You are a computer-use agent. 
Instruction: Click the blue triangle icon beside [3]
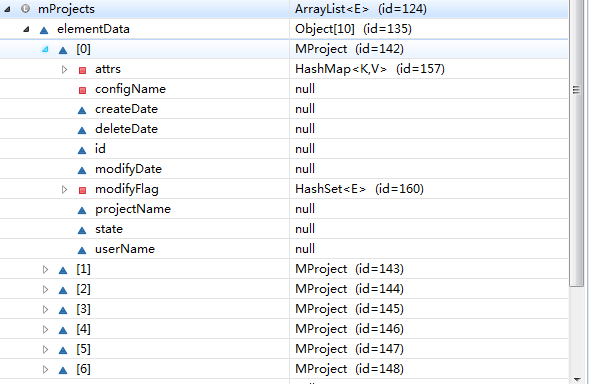pyautogui.click(x=63, y=310)
